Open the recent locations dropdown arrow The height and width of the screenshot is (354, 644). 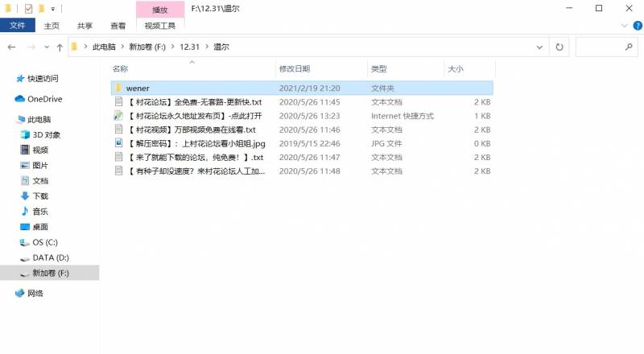[x=45, y=47]
